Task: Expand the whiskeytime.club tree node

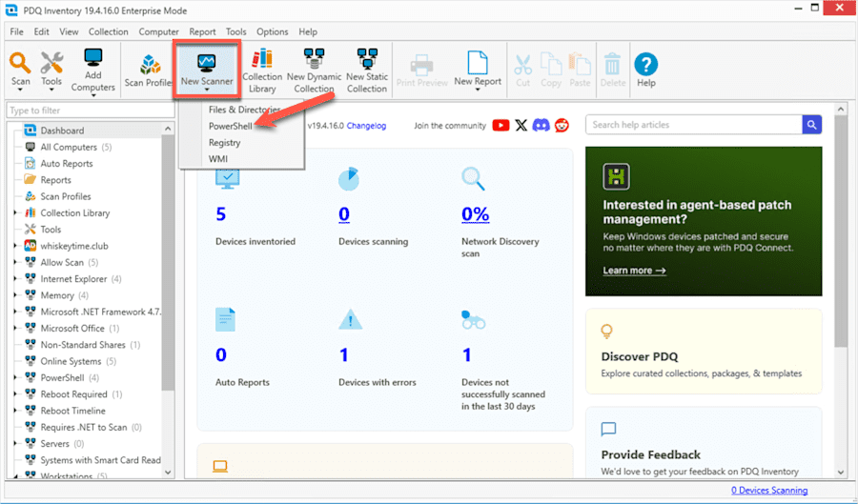Action: pos(15,246)
